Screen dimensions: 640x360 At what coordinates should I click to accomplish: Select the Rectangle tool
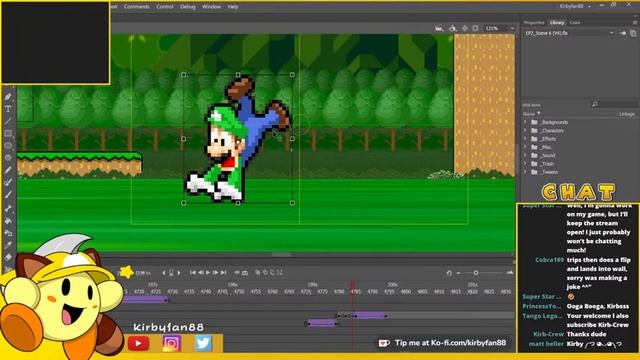pos(8,133)
